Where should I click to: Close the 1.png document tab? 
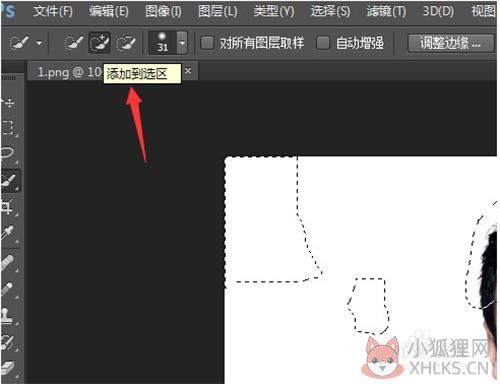188,71
